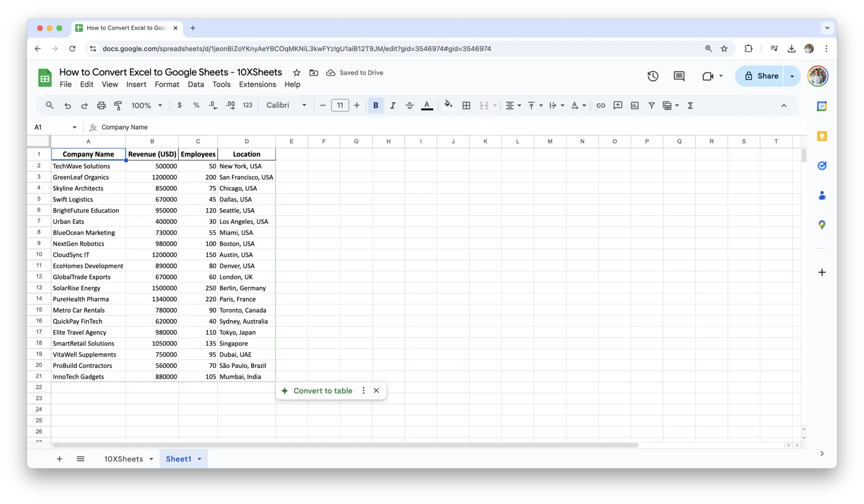Click the Convert to table button
Viewport: 864px width, 504px height.
pyautogui.click(x=322, y=391)
